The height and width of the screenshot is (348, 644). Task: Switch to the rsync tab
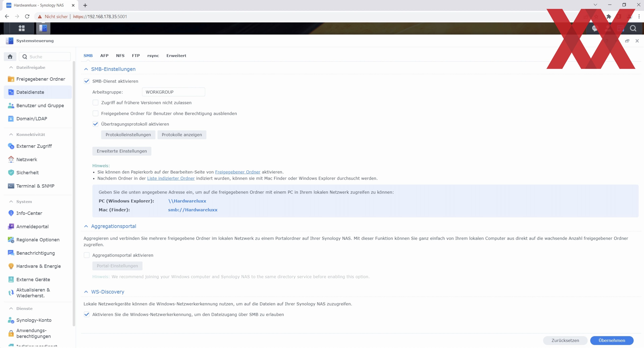point(153,56)
